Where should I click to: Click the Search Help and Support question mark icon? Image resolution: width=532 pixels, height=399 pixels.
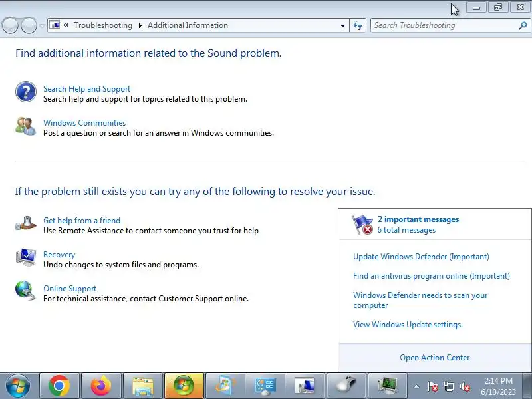(26, 92)
